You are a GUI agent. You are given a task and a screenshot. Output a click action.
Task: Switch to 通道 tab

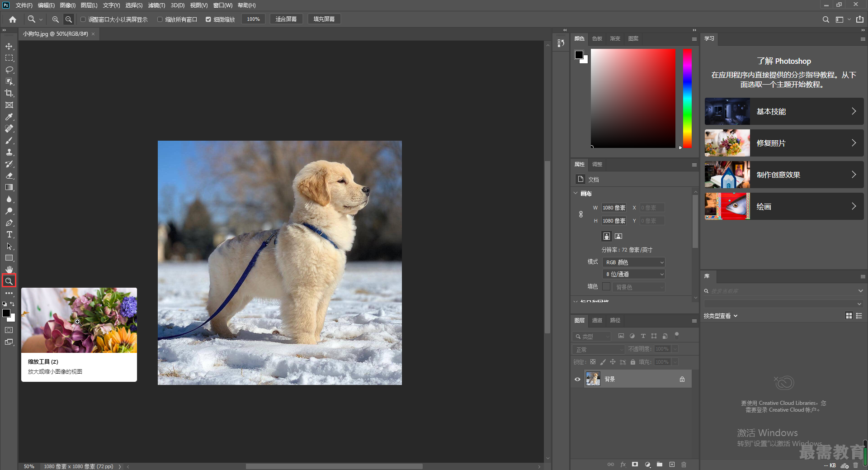(597, 320)
